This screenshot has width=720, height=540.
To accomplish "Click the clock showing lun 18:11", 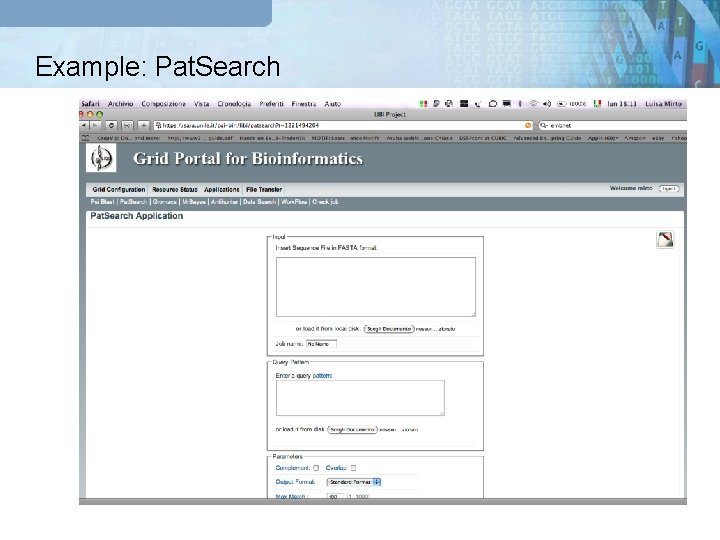I will [622, 104].
